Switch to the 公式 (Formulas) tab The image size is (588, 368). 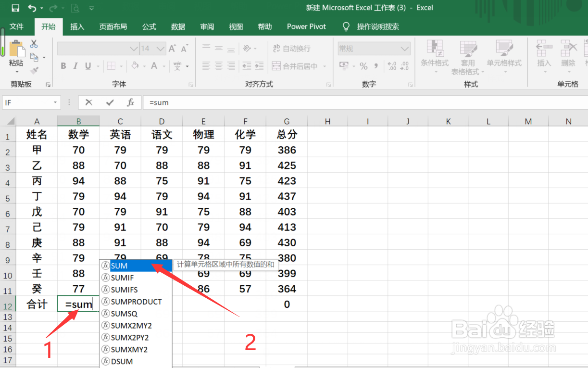[149, 27]
